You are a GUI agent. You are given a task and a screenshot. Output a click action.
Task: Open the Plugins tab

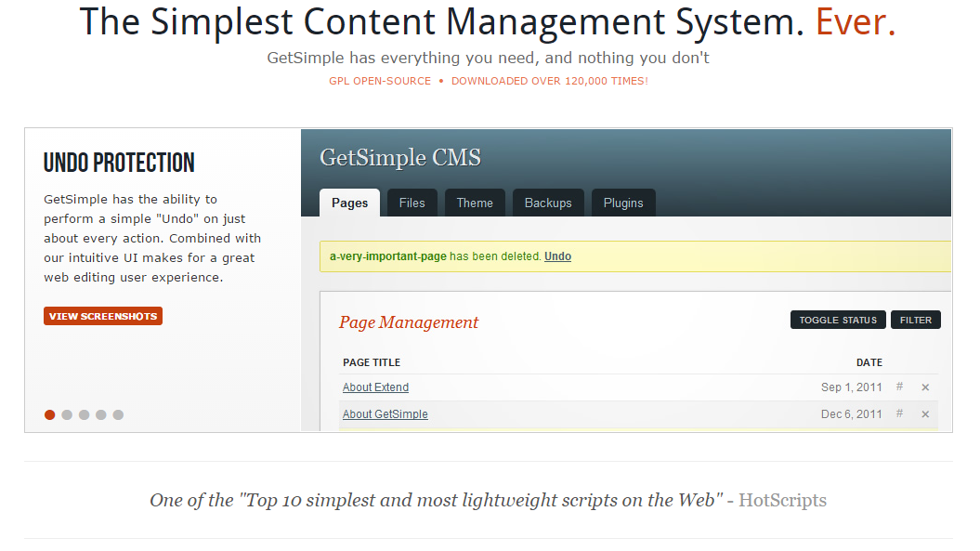(623, 203)
